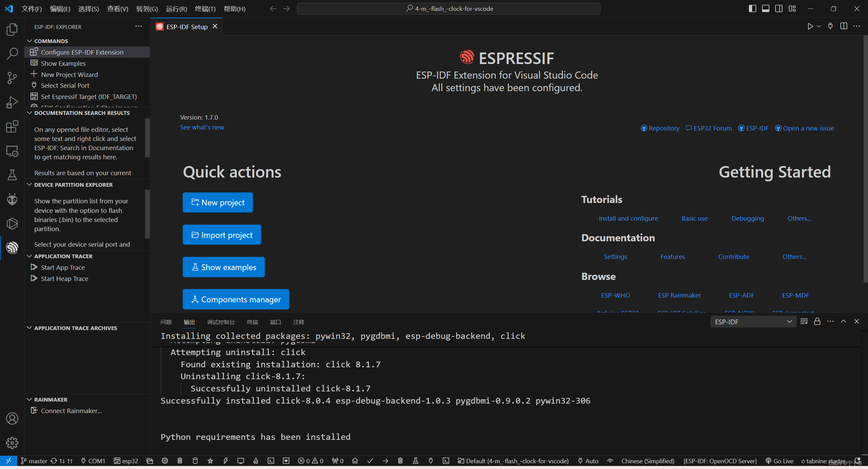Click the Espressif ESP-IDF activity bar icon
The height and width of the screenshot is (469, 868).
(12, 248)
